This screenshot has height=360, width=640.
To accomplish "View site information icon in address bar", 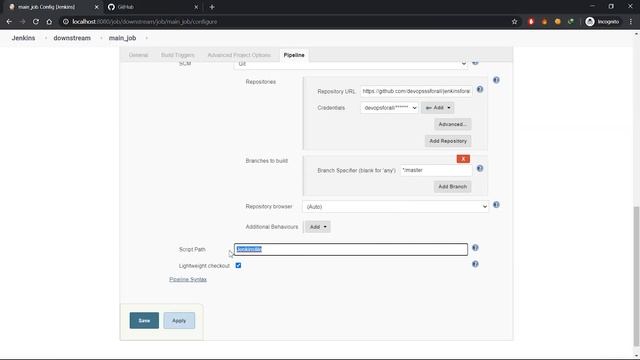I will 65,22.
